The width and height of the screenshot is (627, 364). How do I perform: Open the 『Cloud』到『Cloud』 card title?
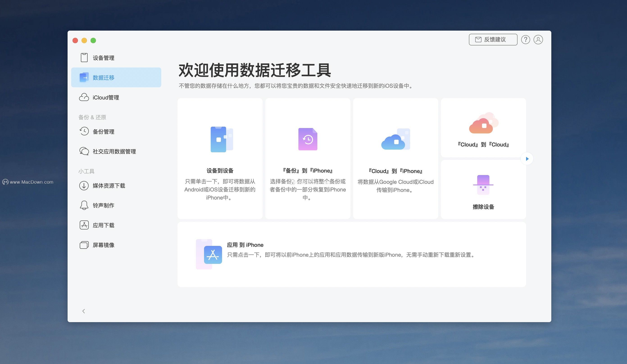pyautogui.click(x=483, y=144)
